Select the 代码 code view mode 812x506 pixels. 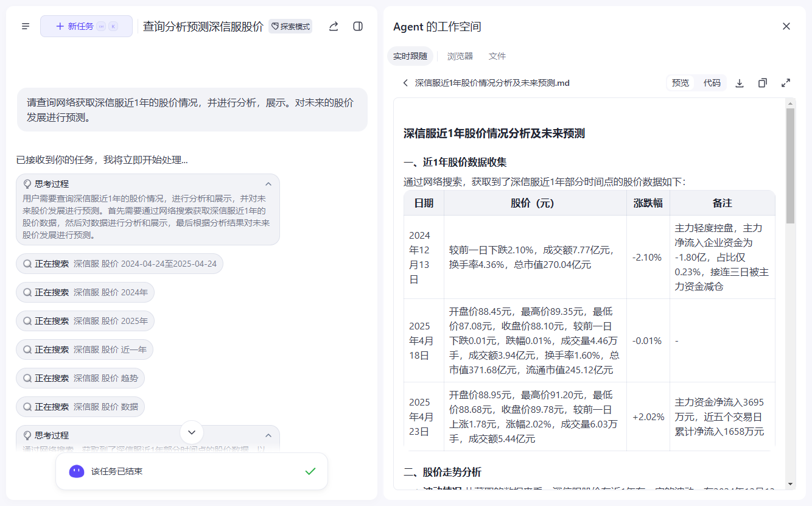712,83
